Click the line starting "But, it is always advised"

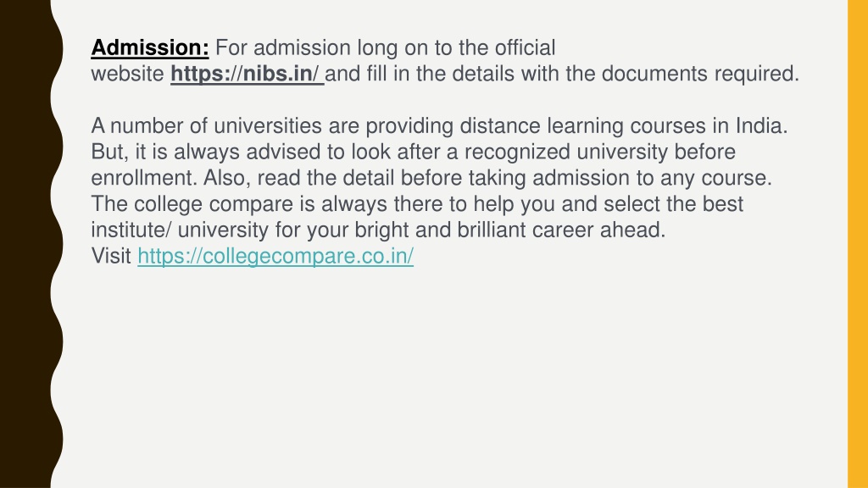(x=414, y=152)
